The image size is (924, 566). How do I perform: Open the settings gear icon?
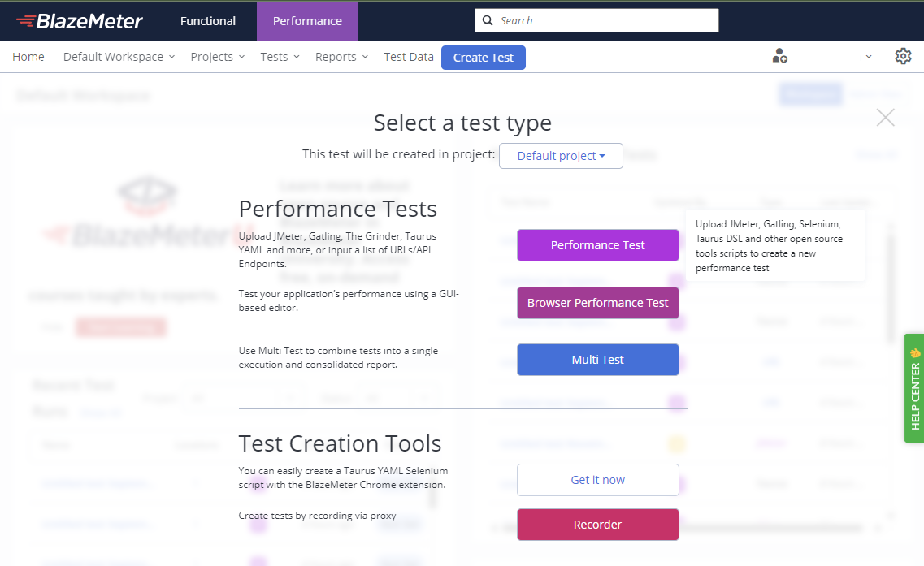point(903,57)
